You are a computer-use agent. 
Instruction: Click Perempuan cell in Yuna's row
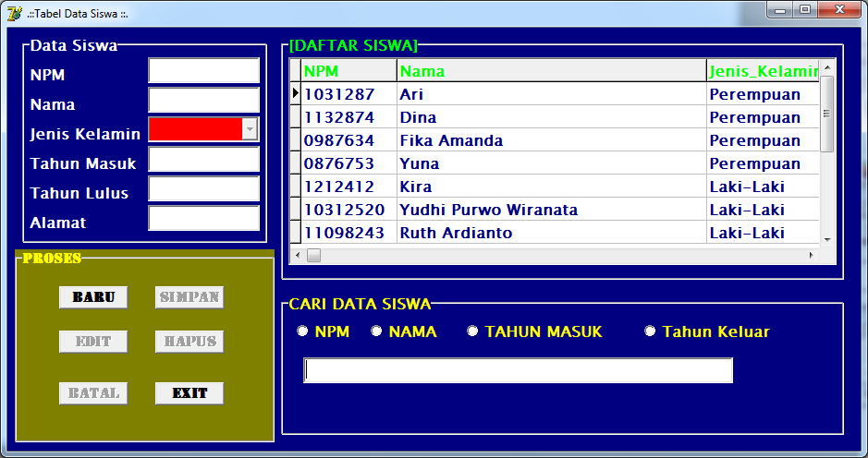click(x=763, y=163)
